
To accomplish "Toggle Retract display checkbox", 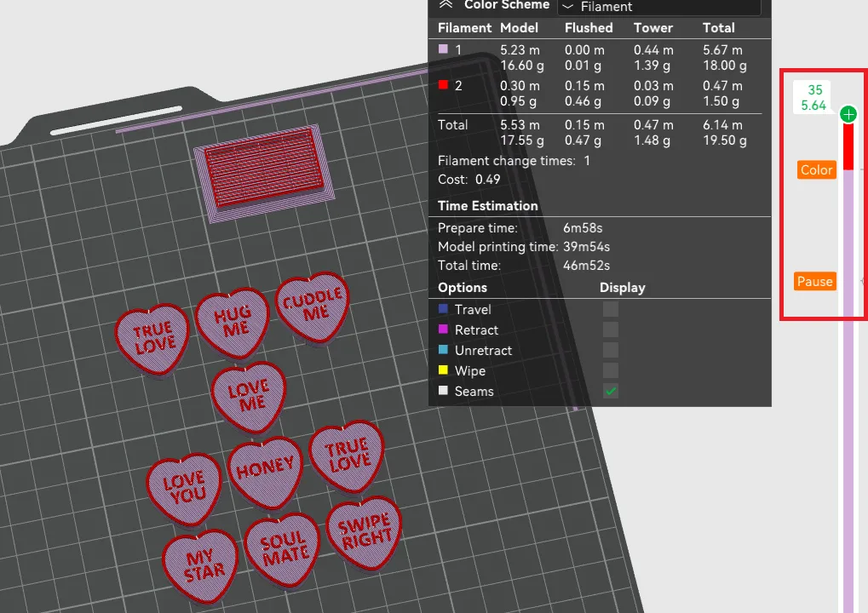I will (x=611, y=329).
